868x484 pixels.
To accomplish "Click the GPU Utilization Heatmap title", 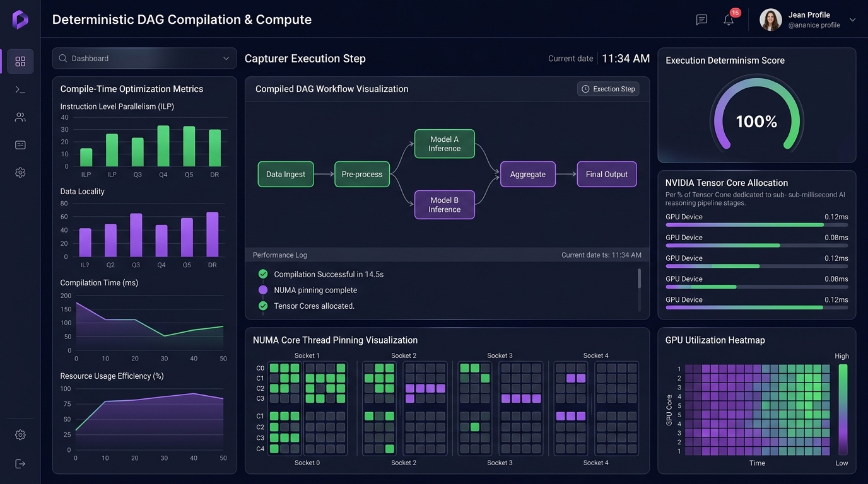I will point(715,340).
